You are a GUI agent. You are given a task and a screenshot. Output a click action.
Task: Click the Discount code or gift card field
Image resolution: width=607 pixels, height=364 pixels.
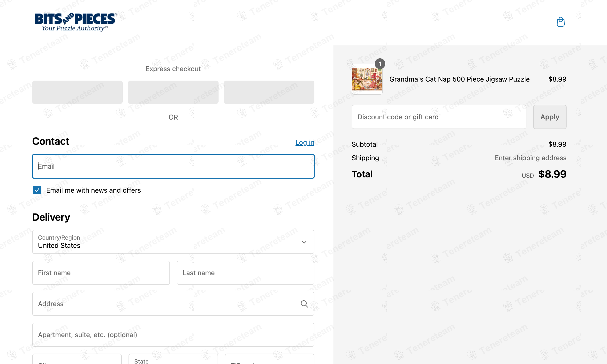click(x=439, y=117)
